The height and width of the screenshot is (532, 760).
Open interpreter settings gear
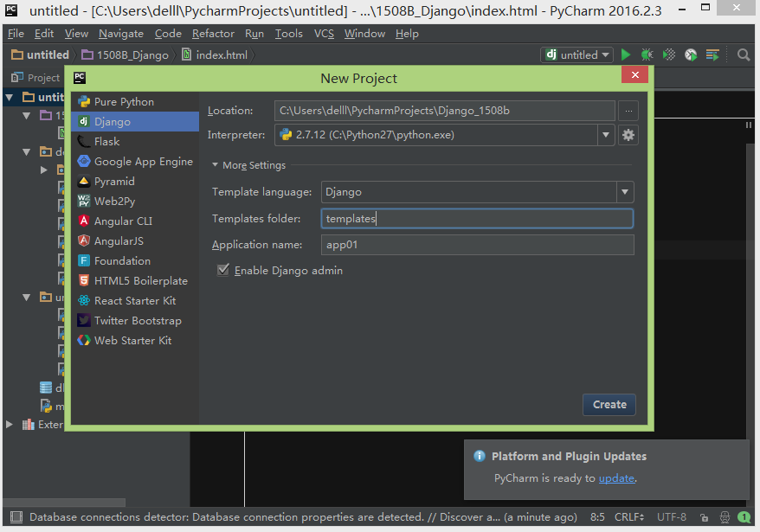pos(628,135)
